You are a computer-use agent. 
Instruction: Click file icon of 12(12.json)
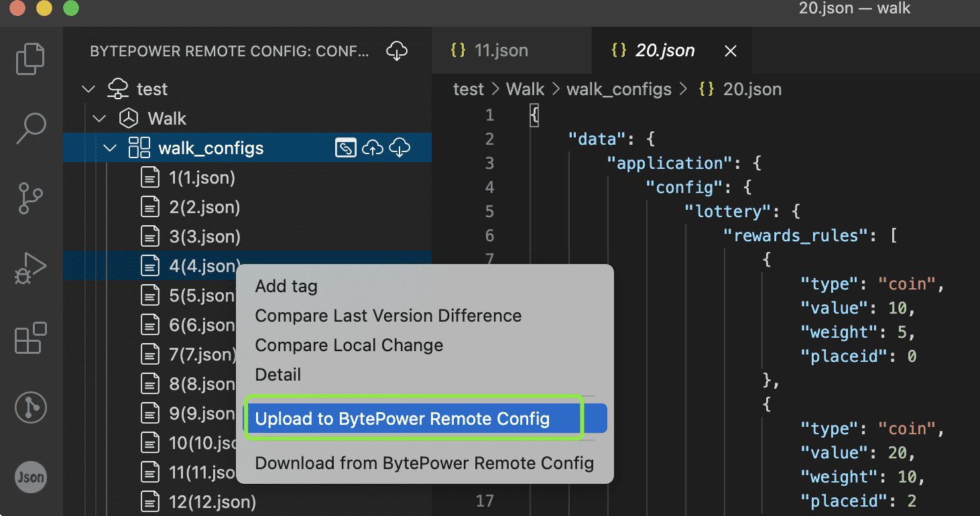[x=150, y=501]
